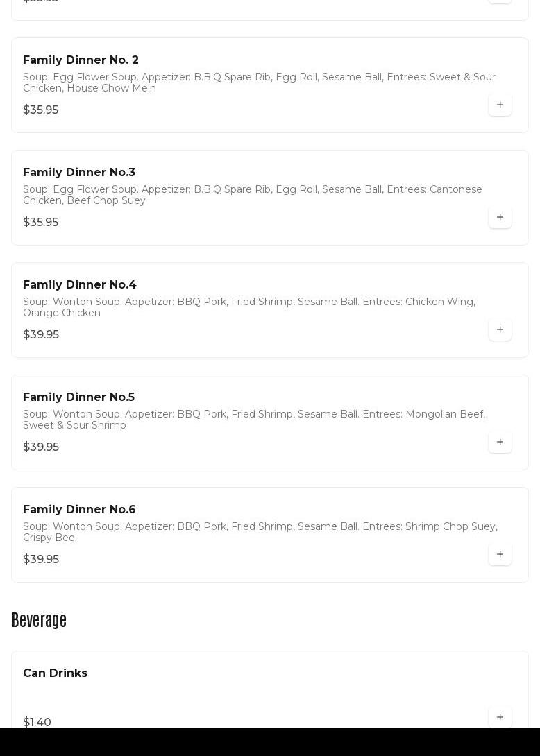Tap plus icon for Family Dinner No.6
This screenshot has height=756, width=540.
click(500, 555)
